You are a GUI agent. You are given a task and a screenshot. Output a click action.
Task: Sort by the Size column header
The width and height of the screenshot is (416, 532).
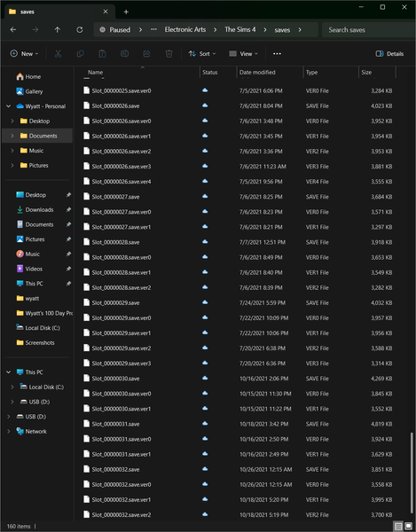[377, 73]
